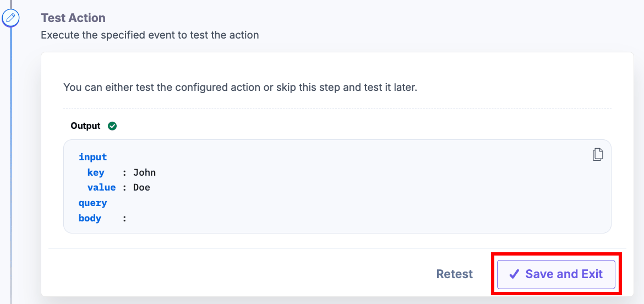
Task: Click Save and Exit button
Action: (556, 274)
